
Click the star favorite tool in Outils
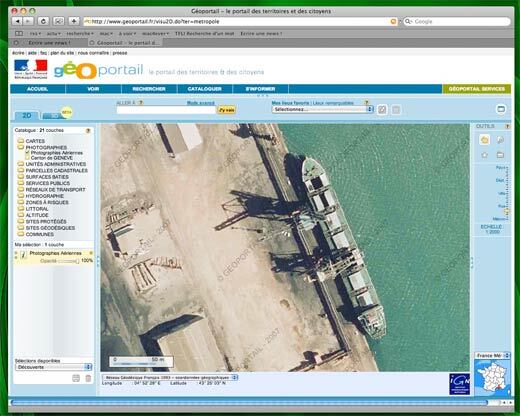point(485,155)
